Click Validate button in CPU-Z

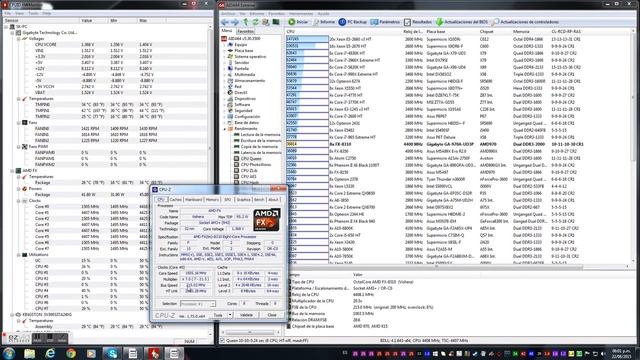click(x=246, y=315)
